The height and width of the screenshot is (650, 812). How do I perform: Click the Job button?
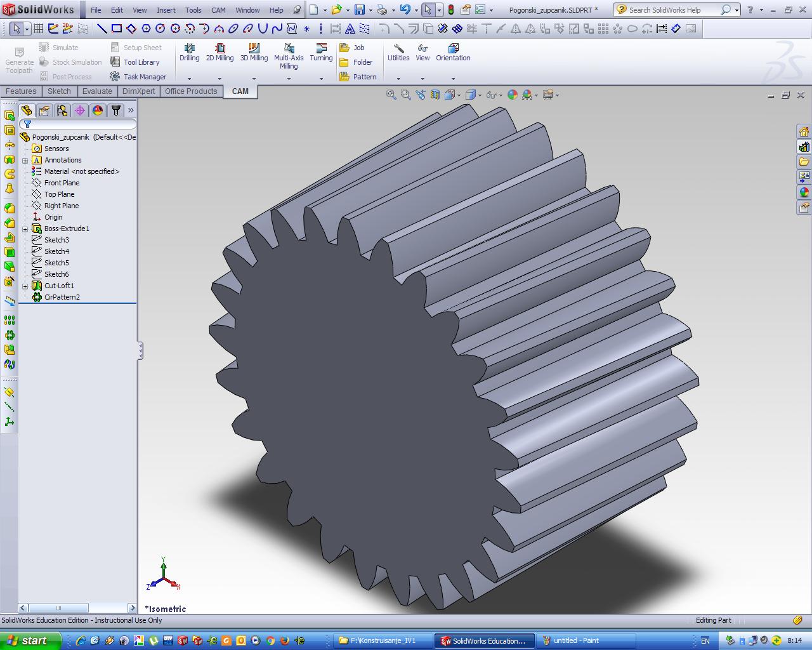352,48
